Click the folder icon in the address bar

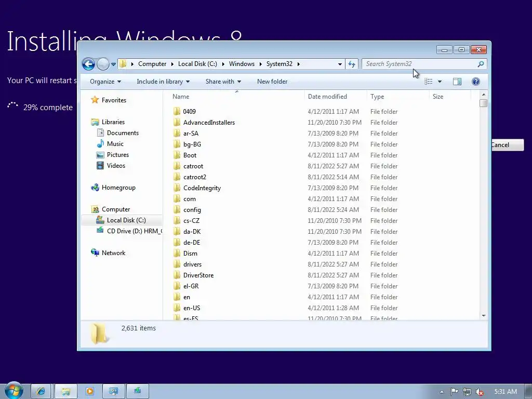(x=123, y=64)
